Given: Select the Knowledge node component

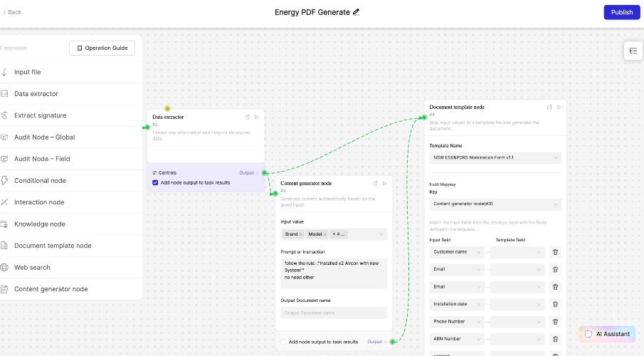Looking at the screenshot, I should click(40, 224).
